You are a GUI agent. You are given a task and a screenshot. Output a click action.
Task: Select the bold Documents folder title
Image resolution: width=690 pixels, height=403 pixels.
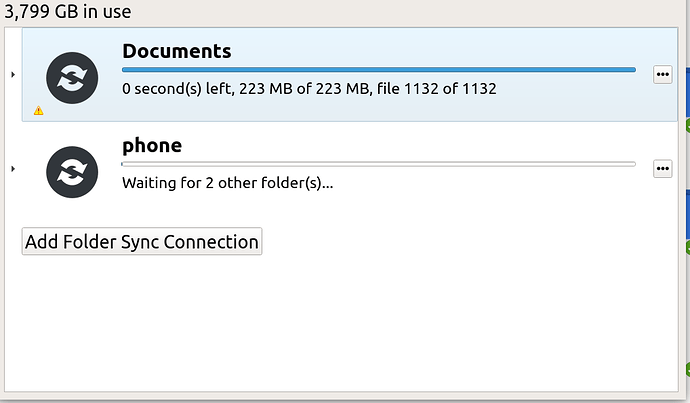(176, 51)
